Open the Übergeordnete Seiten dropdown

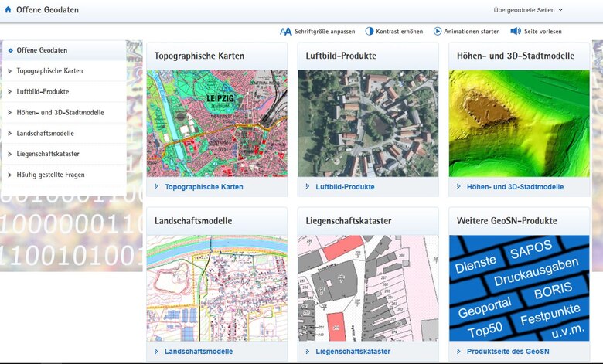tap(528, 10)
